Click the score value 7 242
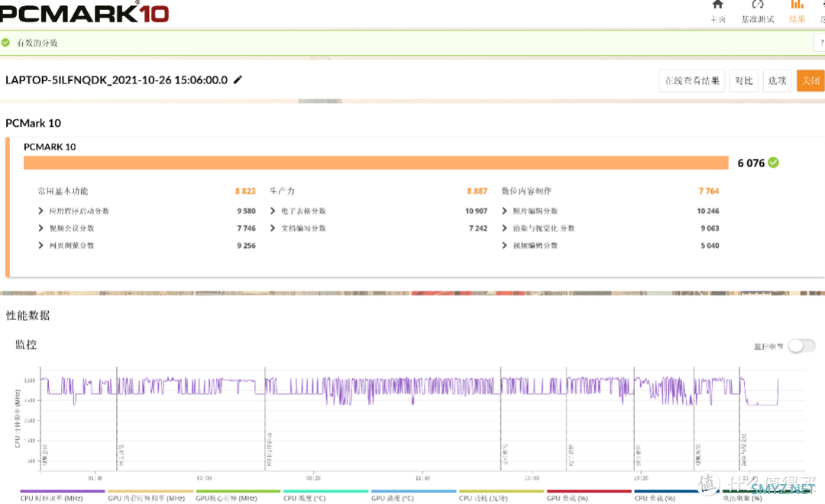825x504 pixels. tap(478, 228)
